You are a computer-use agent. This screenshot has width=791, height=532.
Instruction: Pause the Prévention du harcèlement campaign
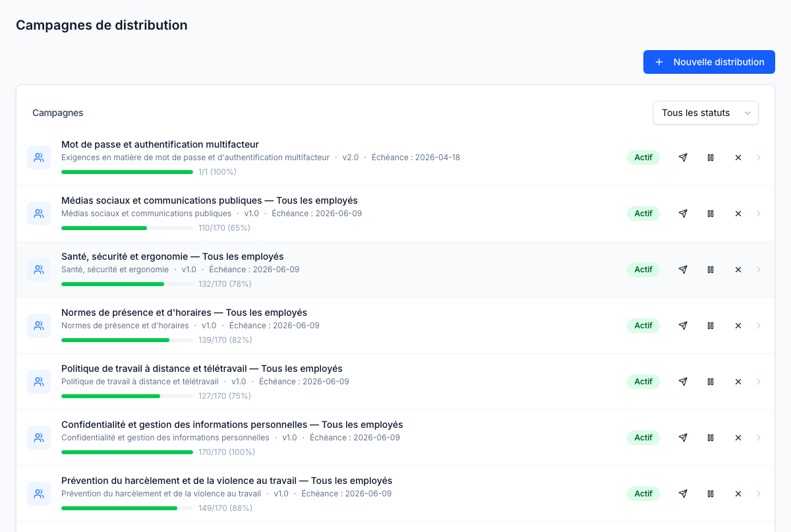click(711, 494)
